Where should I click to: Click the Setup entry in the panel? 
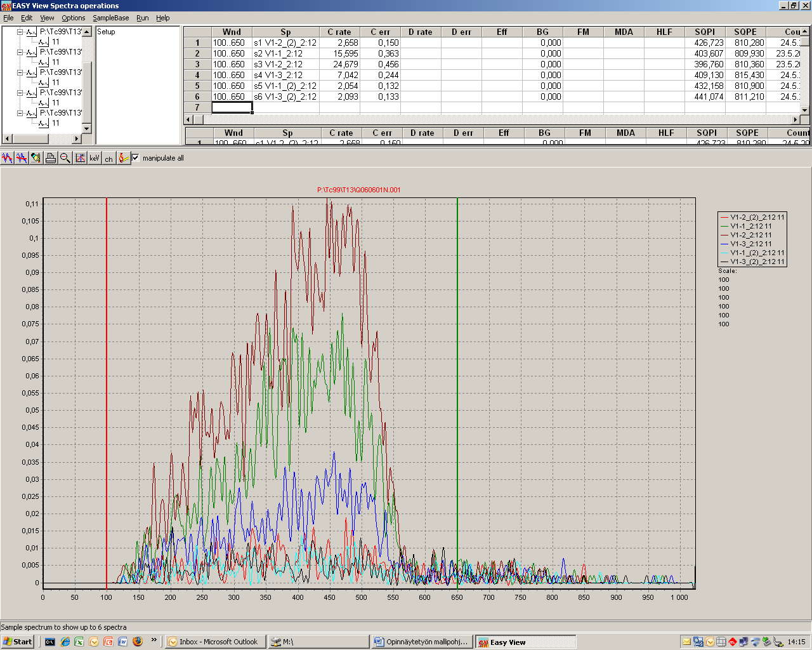106,32
